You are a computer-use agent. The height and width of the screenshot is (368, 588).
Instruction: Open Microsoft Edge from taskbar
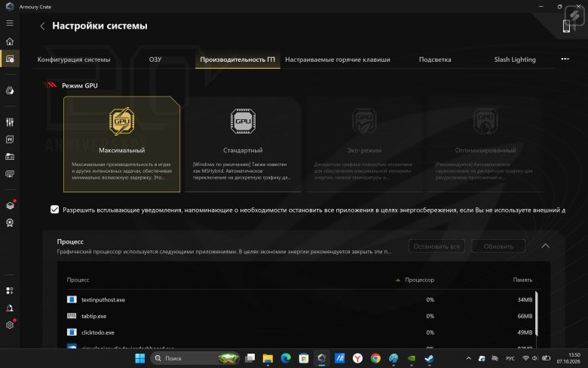(x=286, y=359)
